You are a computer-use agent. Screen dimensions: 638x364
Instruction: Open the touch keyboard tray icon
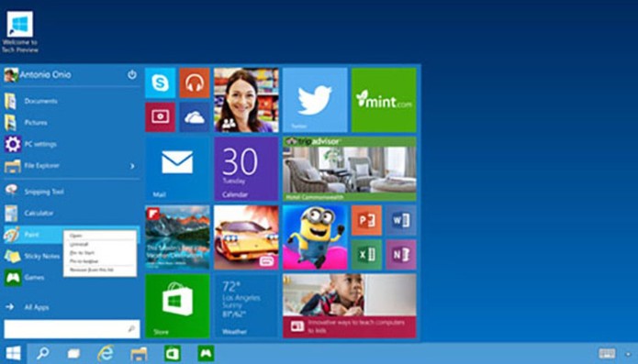tap(607, 353)
